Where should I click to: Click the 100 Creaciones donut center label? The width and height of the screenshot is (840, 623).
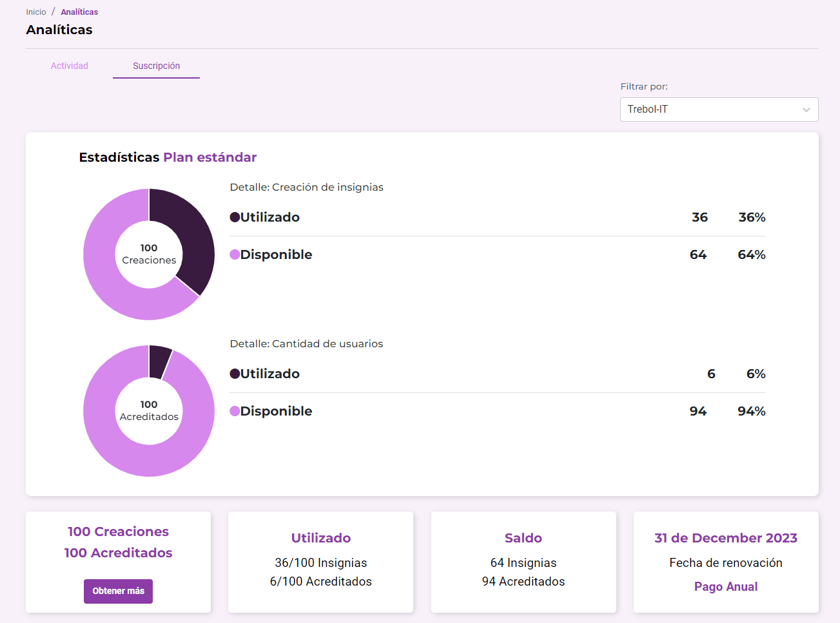pos(149,254)
